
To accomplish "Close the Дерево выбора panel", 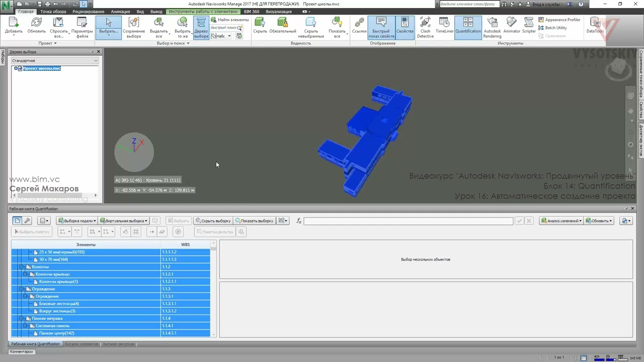I will point(99,52).
